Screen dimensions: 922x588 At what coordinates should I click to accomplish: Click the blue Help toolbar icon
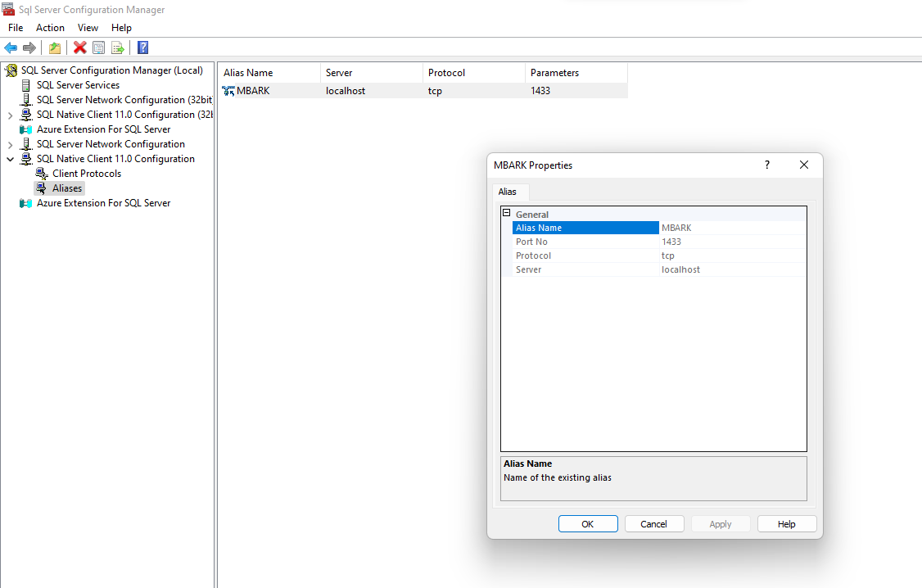pos(143,47)
